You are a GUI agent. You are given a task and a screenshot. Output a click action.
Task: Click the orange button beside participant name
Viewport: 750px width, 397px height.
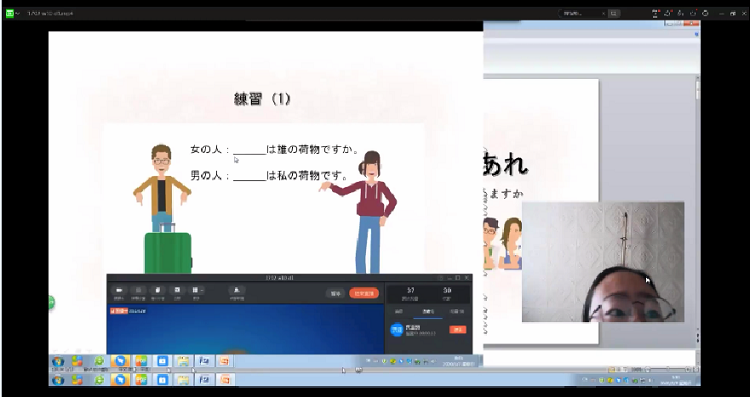[457, 330]
